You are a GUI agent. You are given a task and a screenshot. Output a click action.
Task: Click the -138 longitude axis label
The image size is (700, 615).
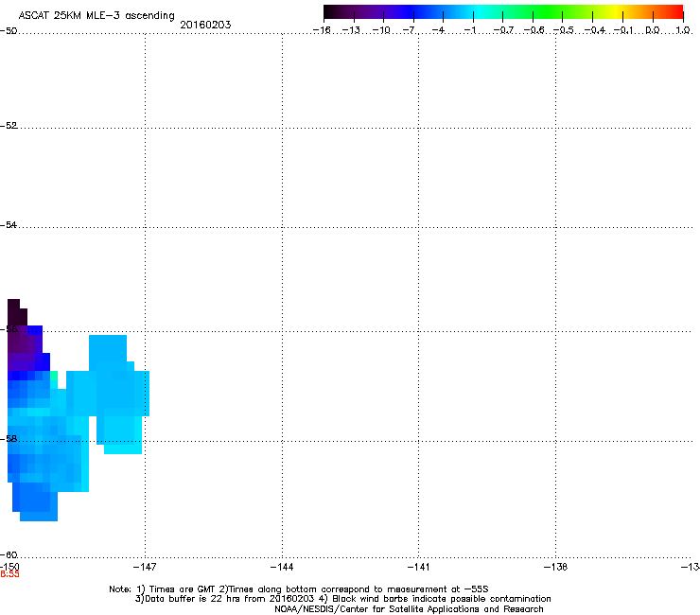(555, 567)
